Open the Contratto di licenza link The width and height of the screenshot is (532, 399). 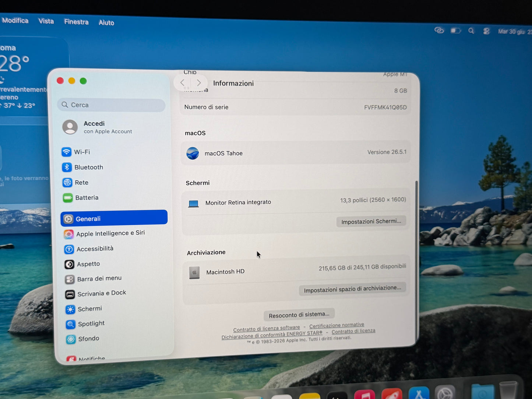pos(353,331)
